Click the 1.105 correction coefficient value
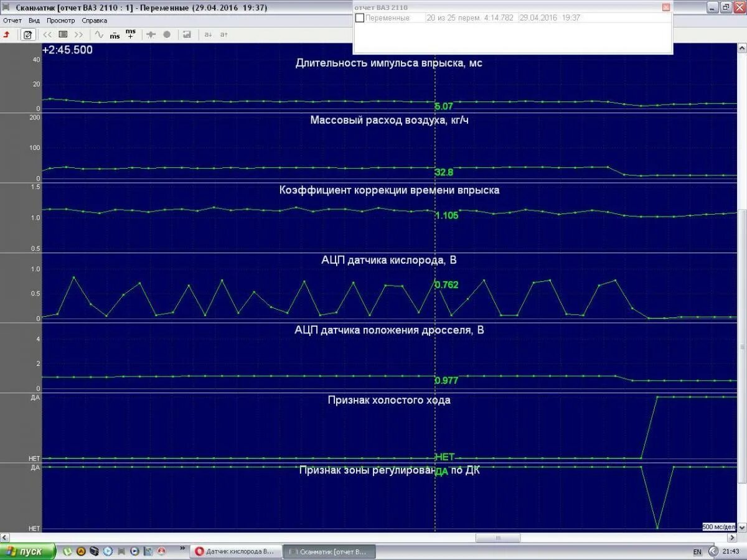 coord(446,215)
